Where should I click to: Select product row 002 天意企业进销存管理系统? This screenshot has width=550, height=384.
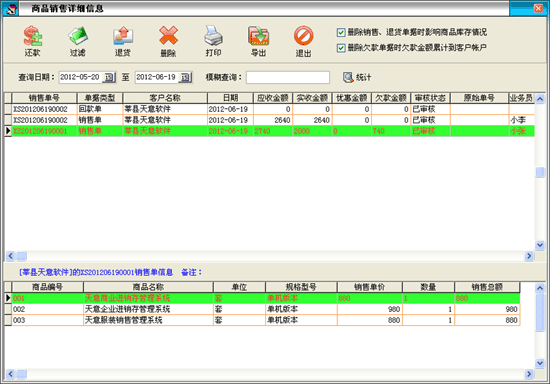tap(262, 309)
